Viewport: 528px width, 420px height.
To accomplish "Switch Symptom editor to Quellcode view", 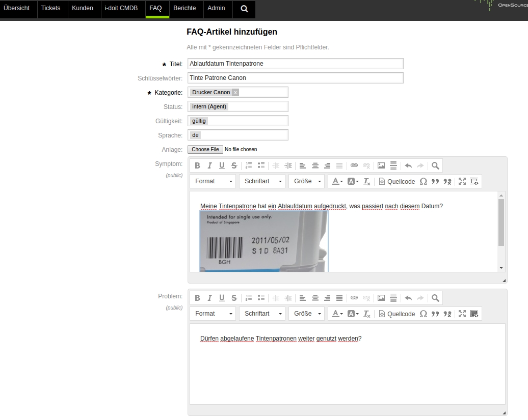I will (x=397, y=181).
